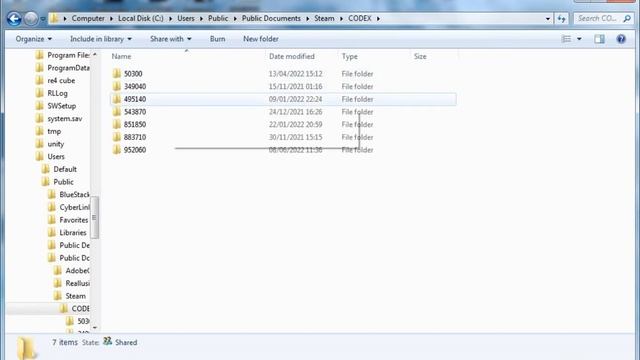Open the view options dropdown arrow
Viewport: 640px width, 360px height.
click(x=579, y=39)
